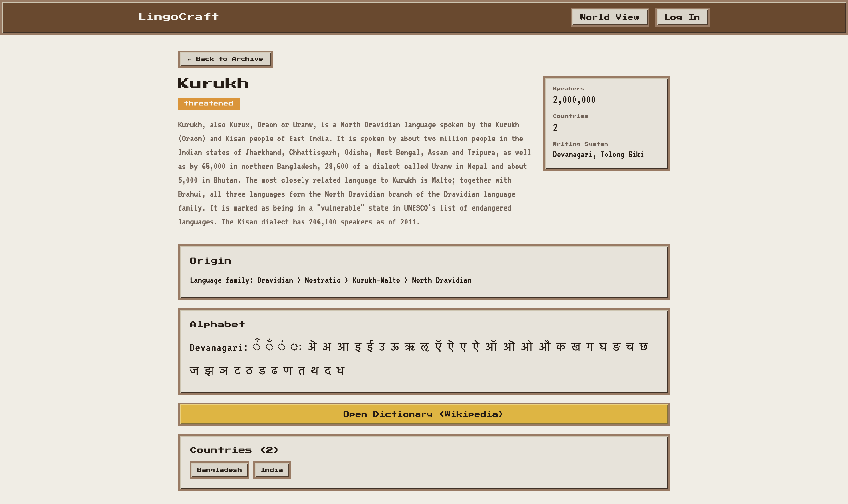
Task: Open the World View page
Action: point(609,17)
